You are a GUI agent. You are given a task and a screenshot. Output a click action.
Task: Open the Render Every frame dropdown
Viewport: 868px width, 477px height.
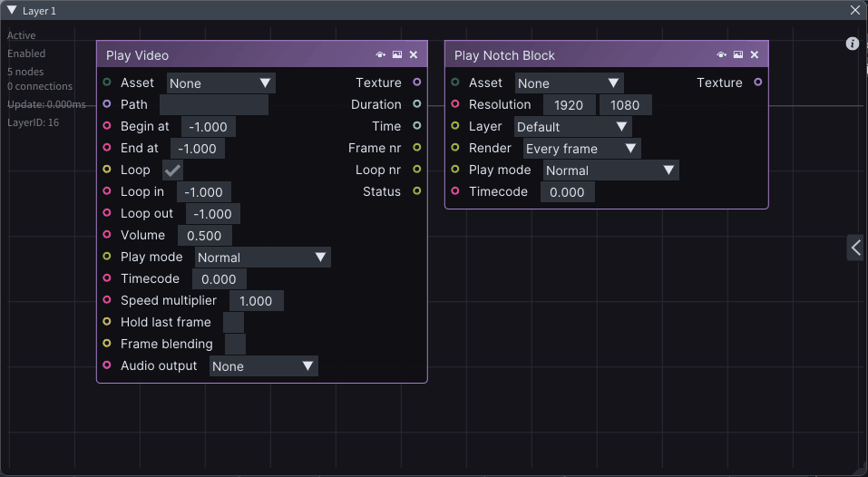coord(581,149)
